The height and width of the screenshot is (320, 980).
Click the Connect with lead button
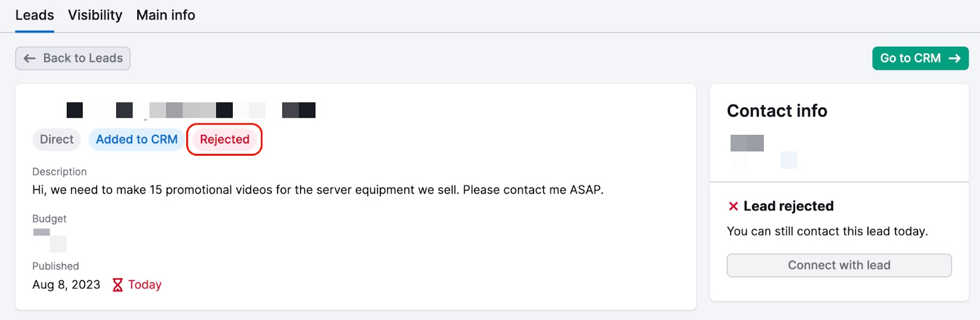click(839, 265)
